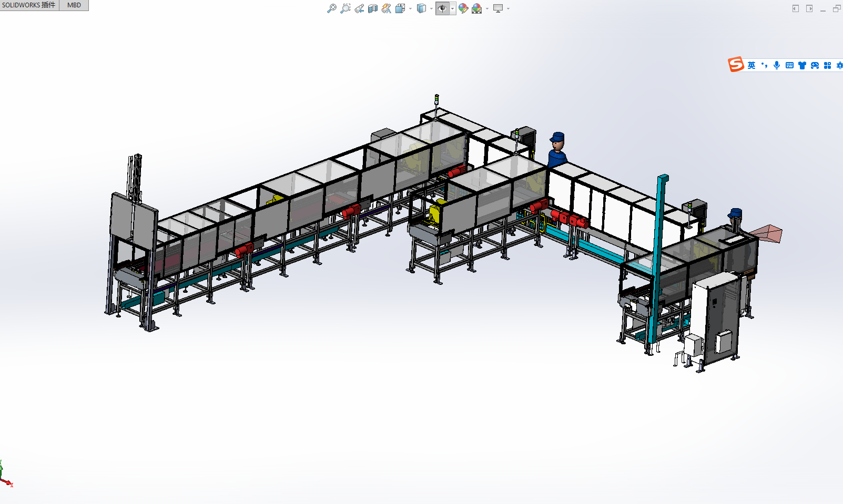The width and height of the screenshot is (843, 504).
Task: Click the Zoom to Fit magnifier icon
Action: (x=332, y=8)
